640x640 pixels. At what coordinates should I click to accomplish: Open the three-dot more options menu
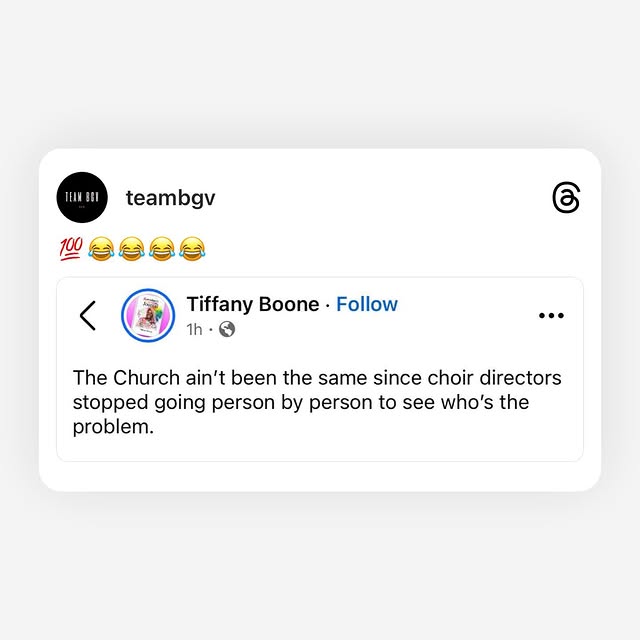point(551,316)
